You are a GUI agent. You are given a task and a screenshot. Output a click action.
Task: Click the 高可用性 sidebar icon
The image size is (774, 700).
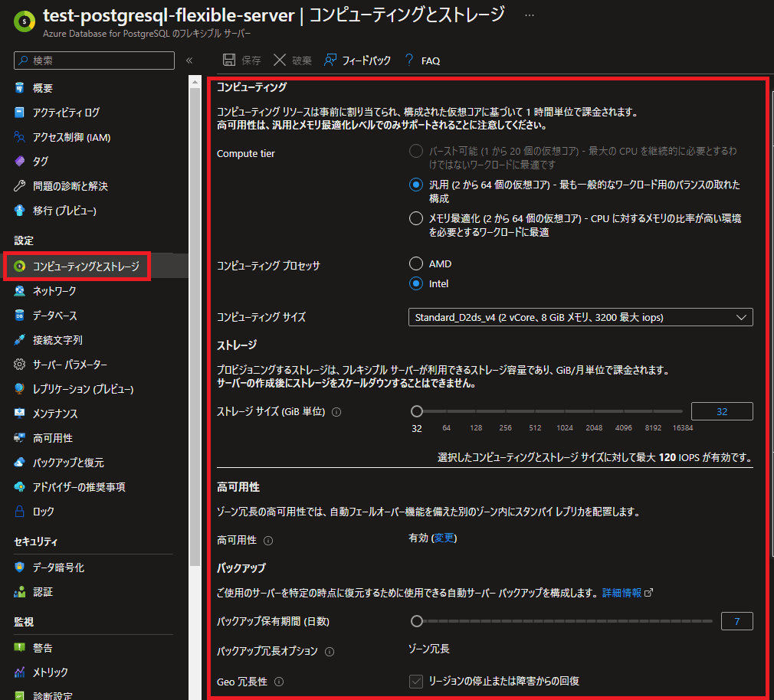19,438
